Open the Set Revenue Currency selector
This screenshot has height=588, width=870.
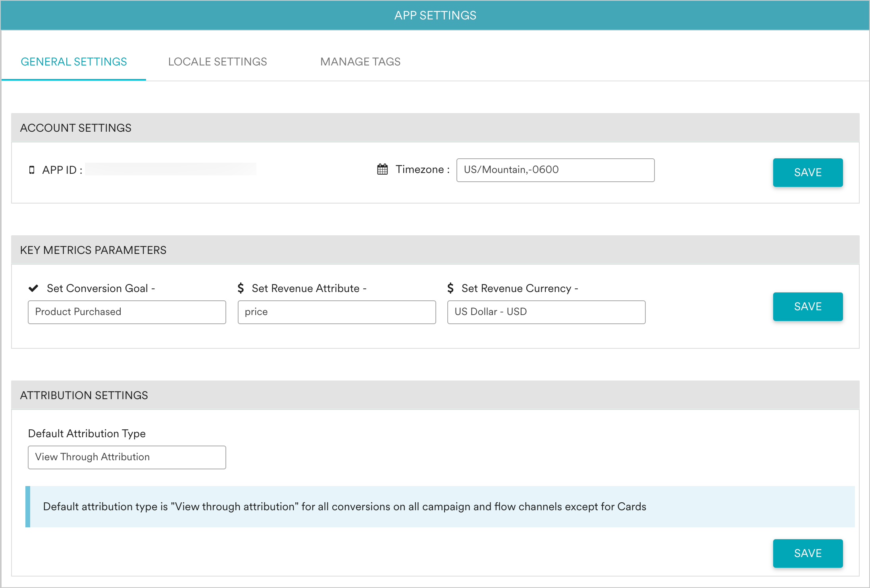tap(546, 312)
